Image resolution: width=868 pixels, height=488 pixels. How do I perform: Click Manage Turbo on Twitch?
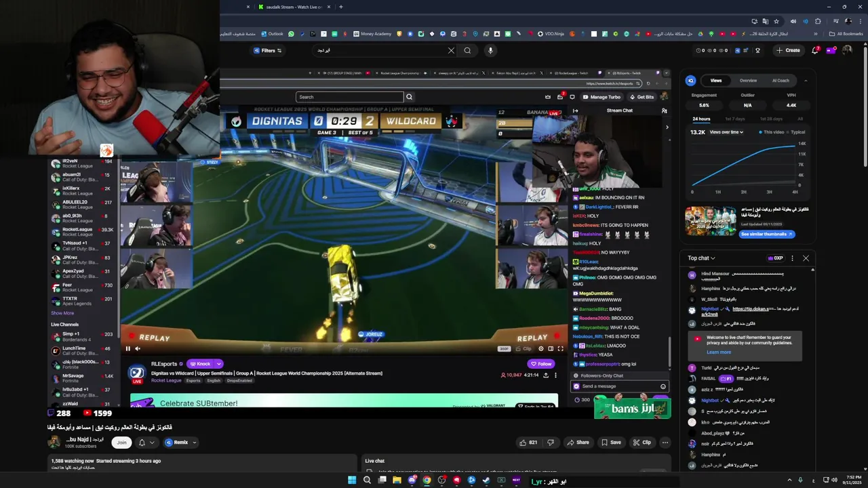(x=601, y=97)
